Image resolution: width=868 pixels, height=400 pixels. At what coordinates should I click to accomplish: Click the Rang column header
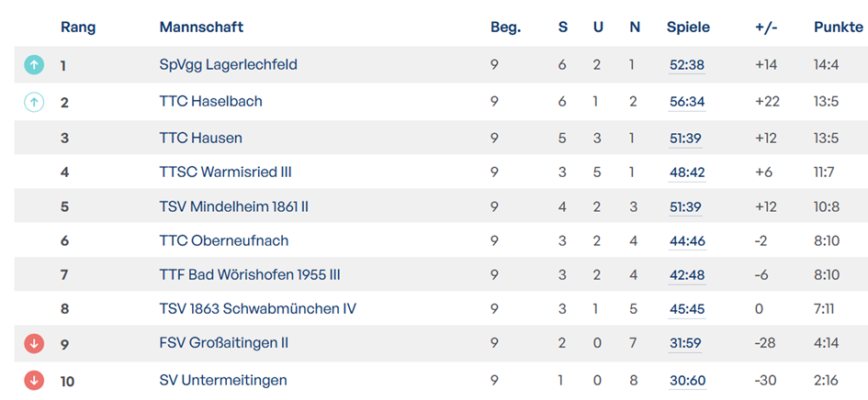coord(78,28)
